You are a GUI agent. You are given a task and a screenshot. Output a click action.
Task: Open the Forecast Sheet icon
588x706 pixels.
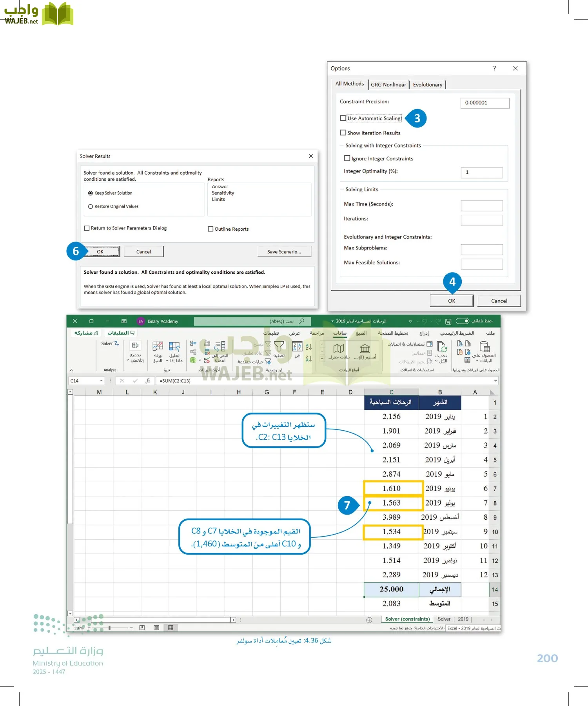pos(158,347)
